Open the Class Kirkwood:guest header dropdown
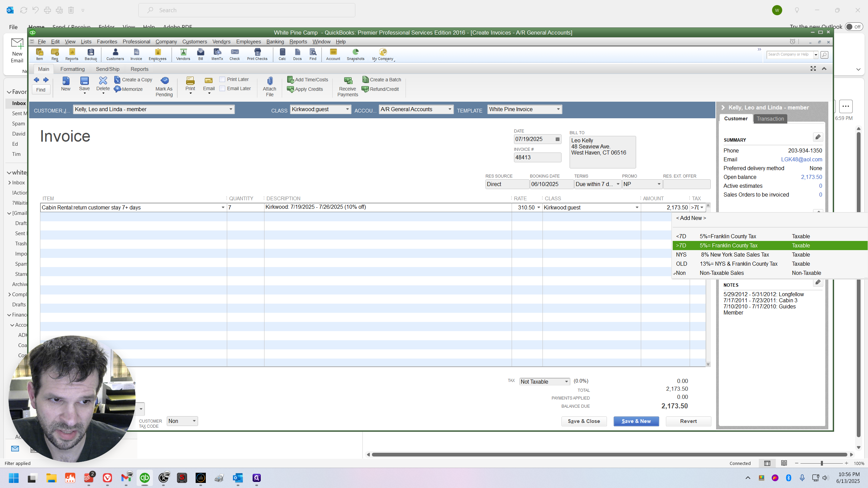 click(x=347, y=109)
